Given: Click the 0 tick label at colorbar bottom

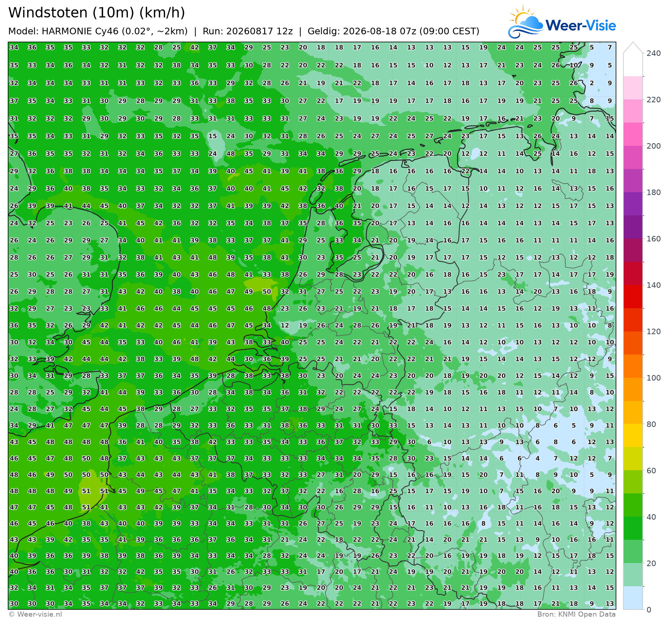Looking at the screenshot, I should click(x=649, y=610).
